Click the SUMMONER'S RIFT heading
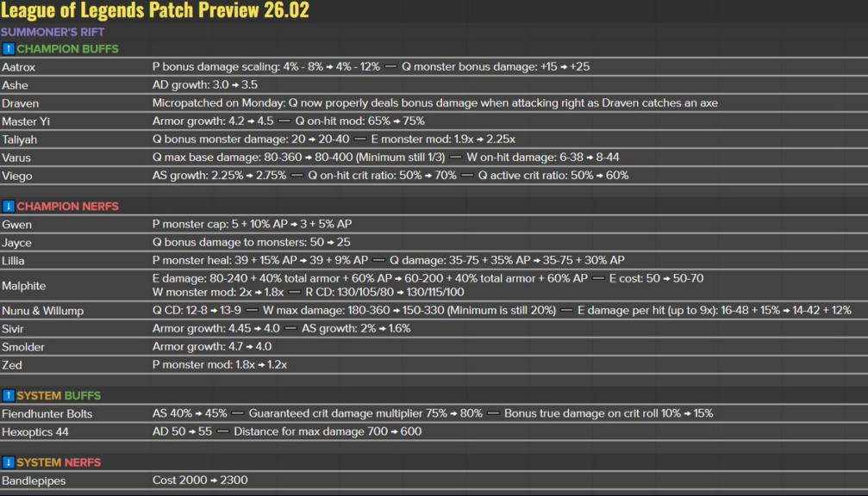Screen dimensions: 868x496 pyautogui.click(x=53, y=32)
